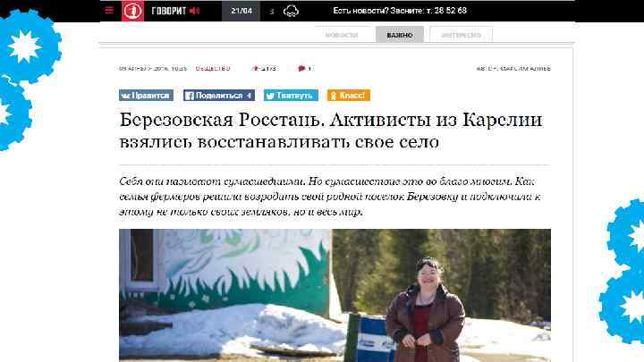Click the weather cloud icon
644x362 pixels.
point(291,11)
